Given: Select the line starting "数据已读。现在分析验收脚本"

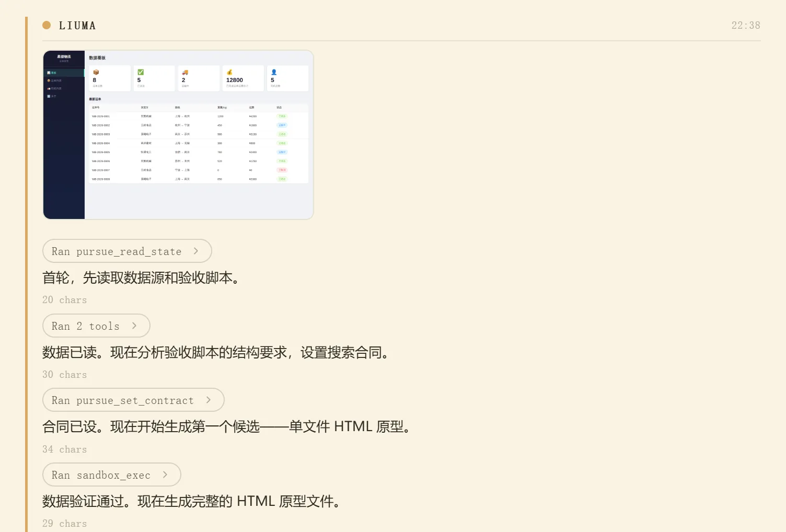Looking at the screenshot, I should [216, 353].
